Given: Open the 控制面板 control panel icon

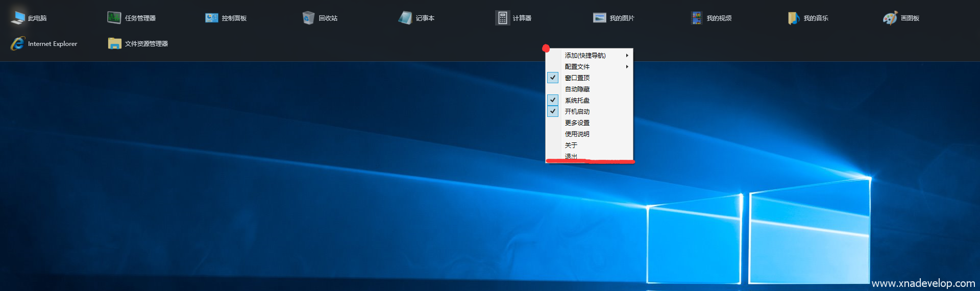Looking at the screenshot, I should [211, 18].
